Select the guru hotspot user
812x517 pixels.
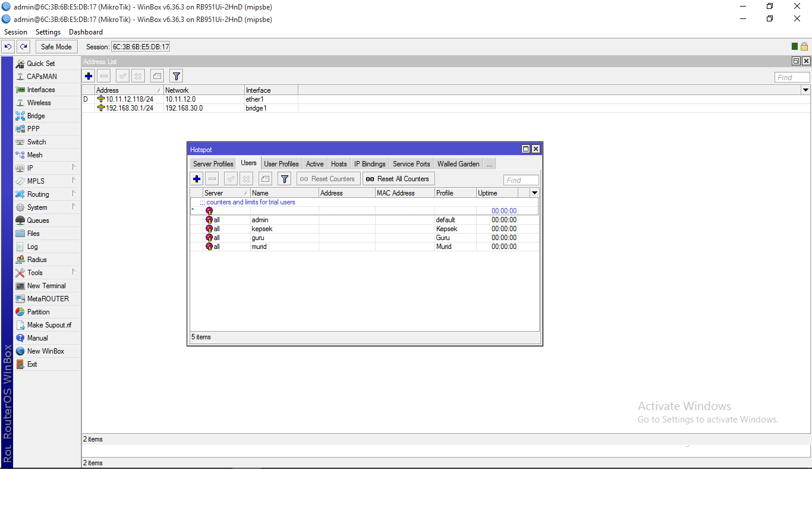[364, 238]
